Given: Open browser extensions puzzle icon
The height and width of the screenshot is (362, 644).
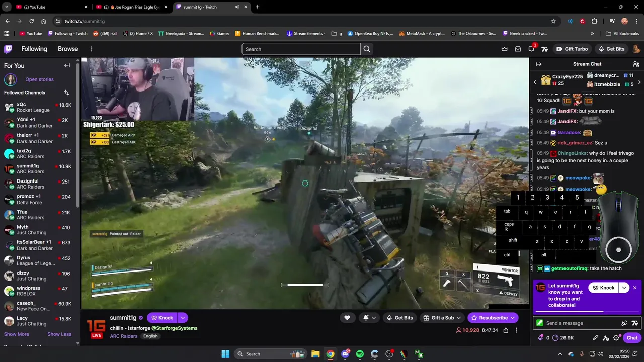Looking at the screenshot, I should click(x=594, y=21).
